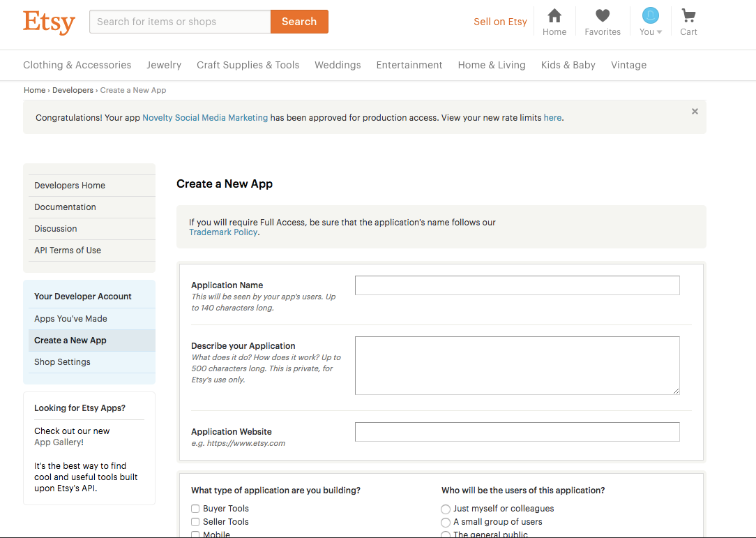The width and height of the screenshot is (756, 538).
Task: Go to Home breadcrumb
Action: 35,90
